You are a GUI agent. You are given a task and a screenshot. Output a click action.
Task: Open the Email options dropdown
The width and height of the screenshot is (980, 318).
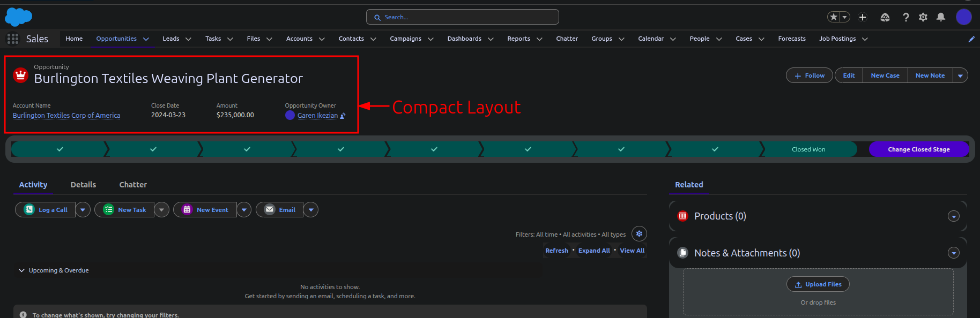tap(311, 209)
